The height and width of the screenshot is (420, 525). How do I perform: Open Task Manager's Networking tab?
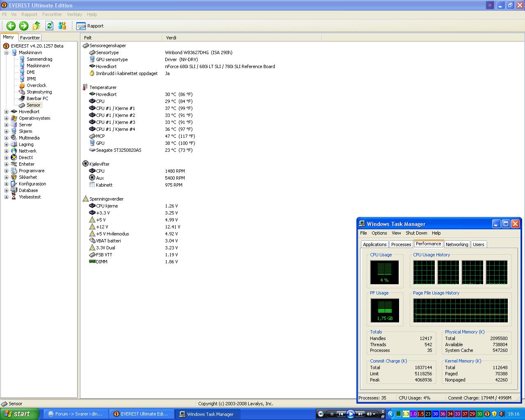[x=457, y=244]
